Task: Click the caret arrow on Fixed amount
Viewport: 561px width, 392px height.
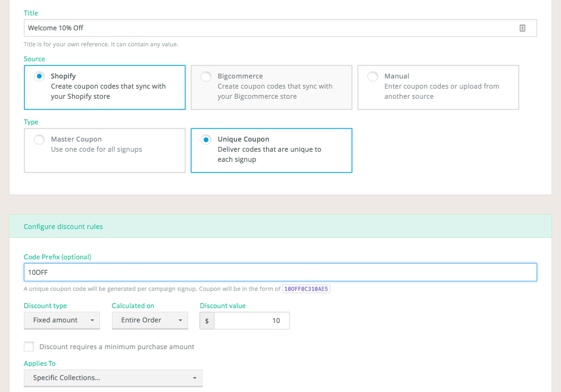Action: [x=92, y=320]
